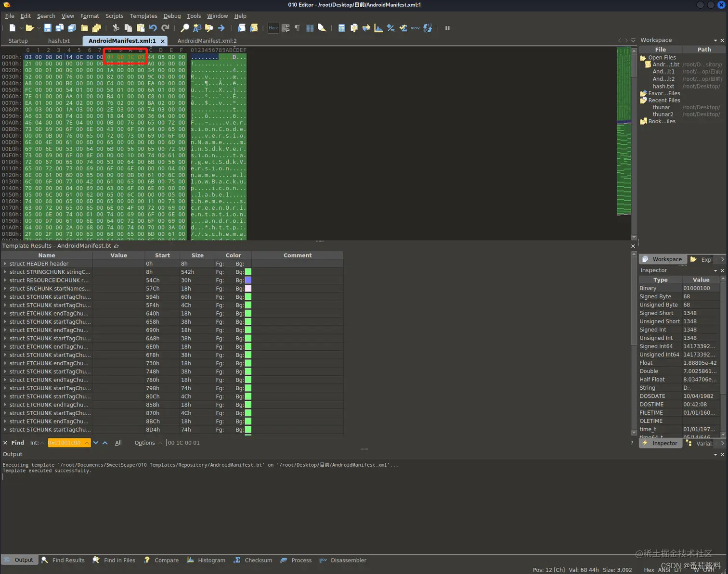Click the Hex Operations plus-minus icon
The height and width of the screenshot is (574, 728).
tap(390, 28)
